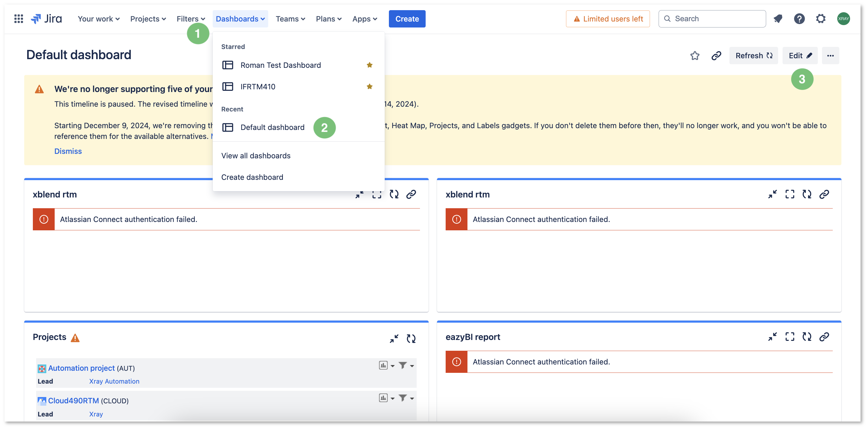The height and width of the screenshot is (429, 868).
Task: Click the Jira logo
Action: point(47,19)
